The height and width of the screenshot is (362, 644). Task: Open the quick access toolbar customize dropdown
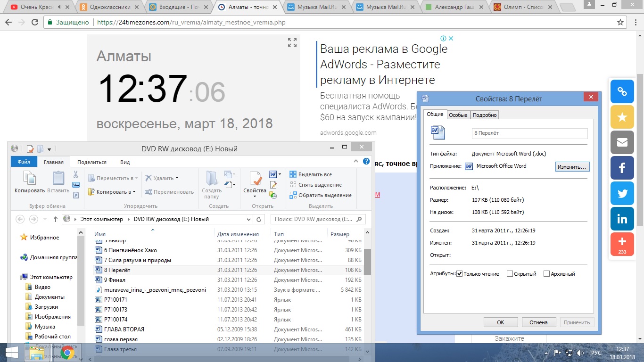click(49, 149)
